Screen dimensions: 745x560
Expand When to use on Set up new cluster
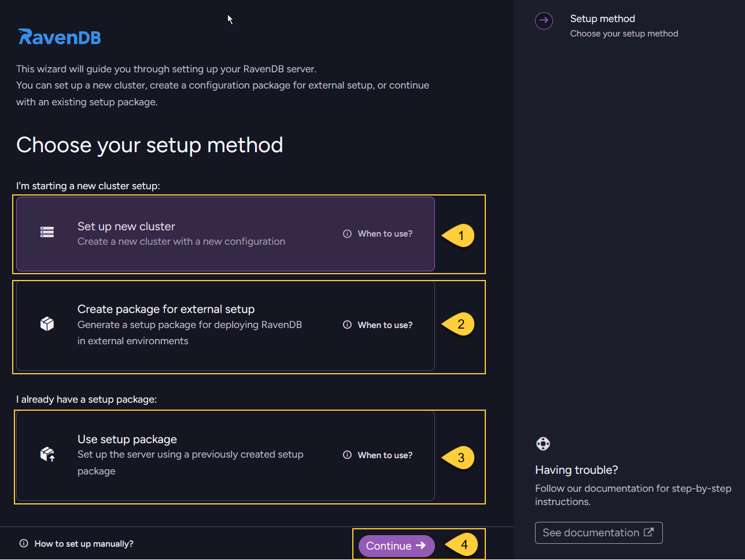[x=384, y=234]
